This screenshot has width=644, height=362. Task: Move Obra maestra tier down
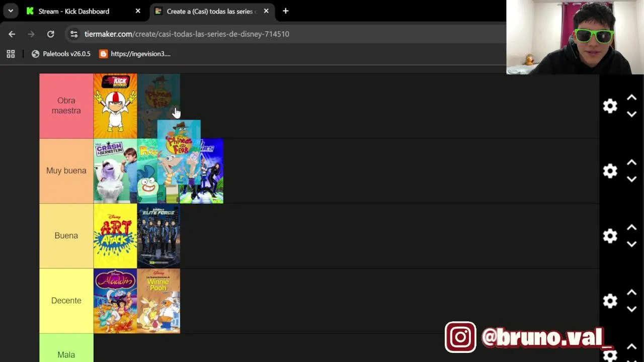click(x=632, y=114)
